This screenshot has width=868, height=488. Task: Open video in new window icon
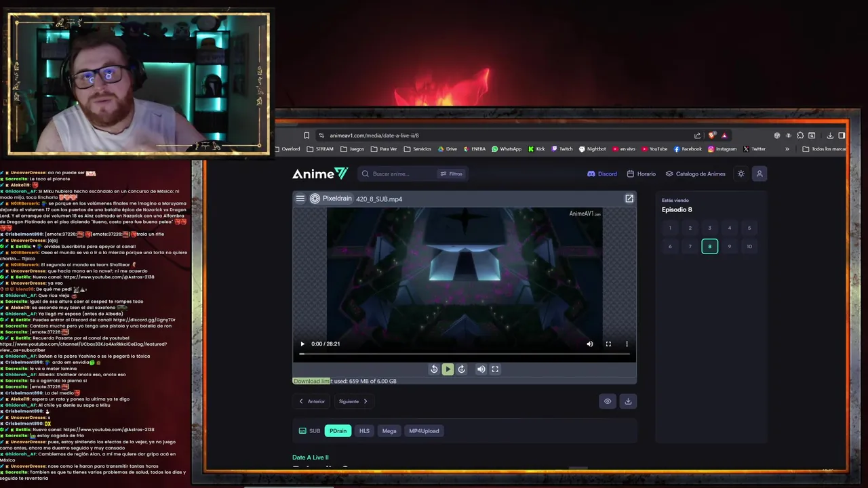click(x=629, y=199)
